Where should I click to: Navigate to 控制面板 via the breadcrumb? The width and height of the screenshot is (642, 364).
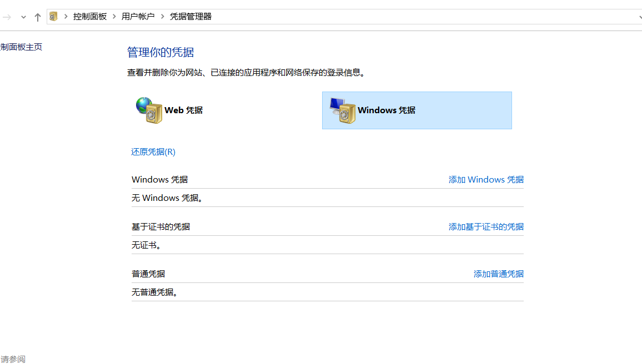[x=90, y=17]
